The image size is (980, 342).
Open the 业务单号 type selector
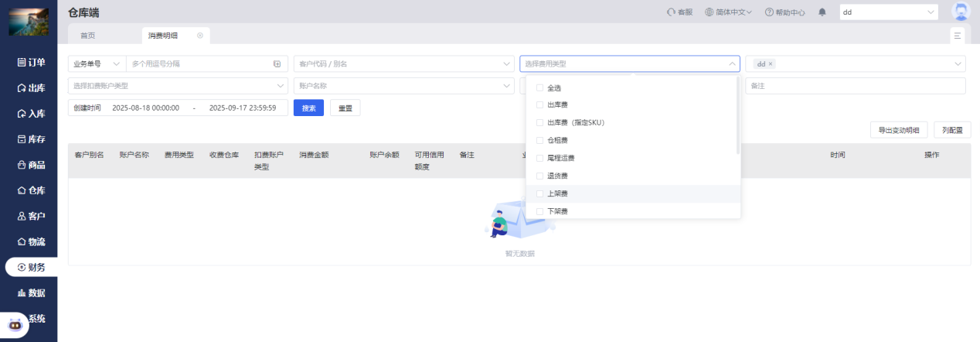97,63
